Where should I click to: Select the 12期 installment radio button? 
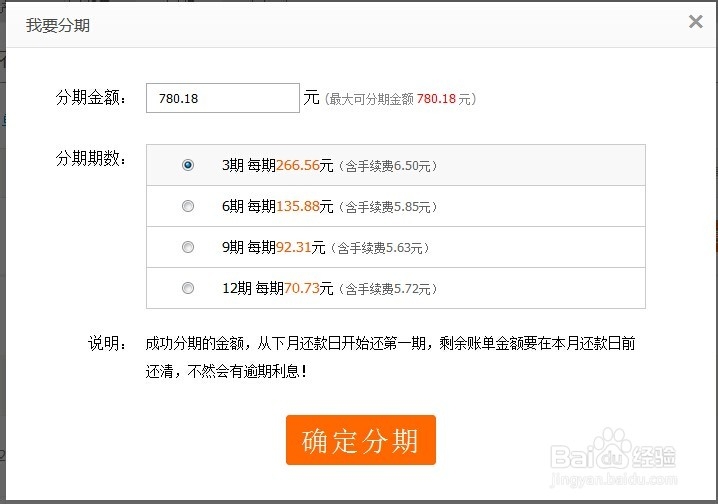click(188, 288)
